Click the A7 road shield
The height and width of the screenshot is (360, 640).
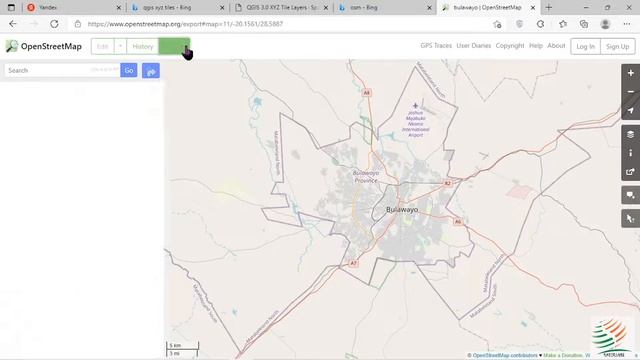353,264
